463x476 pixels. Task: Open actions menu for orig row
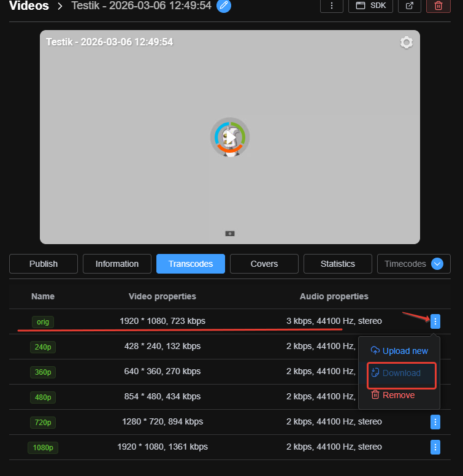(x=435, y=321)
